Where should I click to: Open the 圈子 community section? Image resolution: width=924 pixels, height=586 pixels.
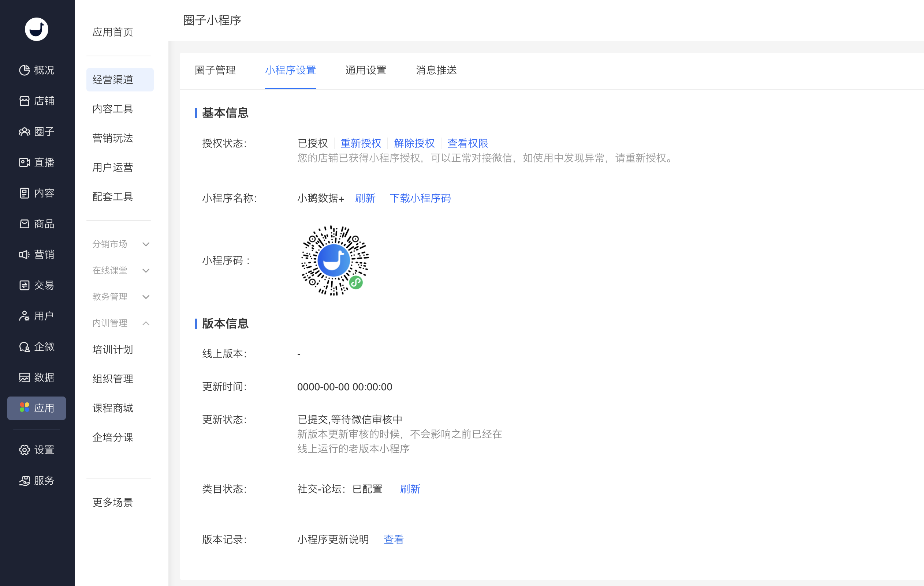pyautogui.click(x=37, y=132)
